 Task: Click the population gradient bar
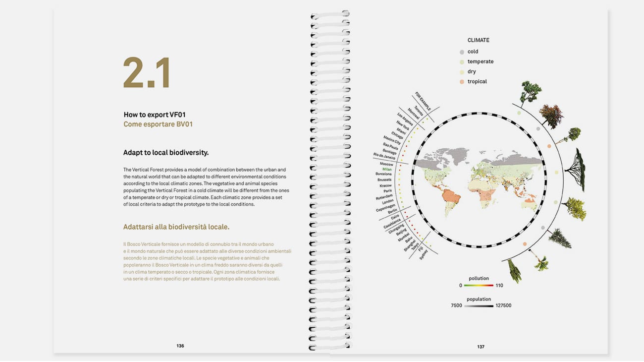coord(479,306)
